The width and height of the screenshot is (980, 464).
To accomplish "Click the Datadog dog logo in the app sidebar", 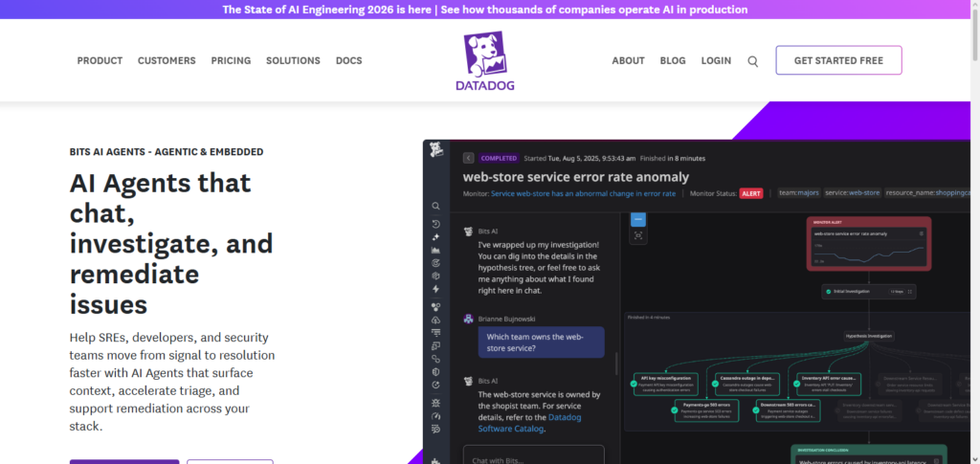I will coord(436,150).
